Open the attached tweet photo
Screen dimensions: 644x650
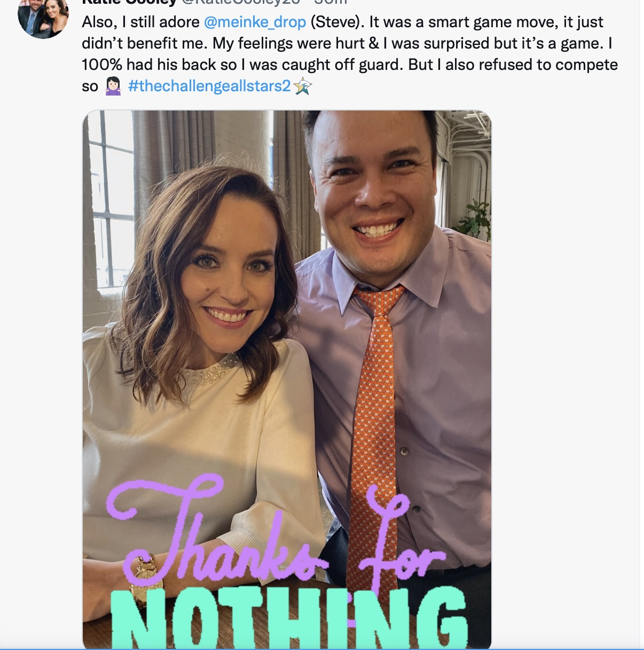(x=287, y=379)
